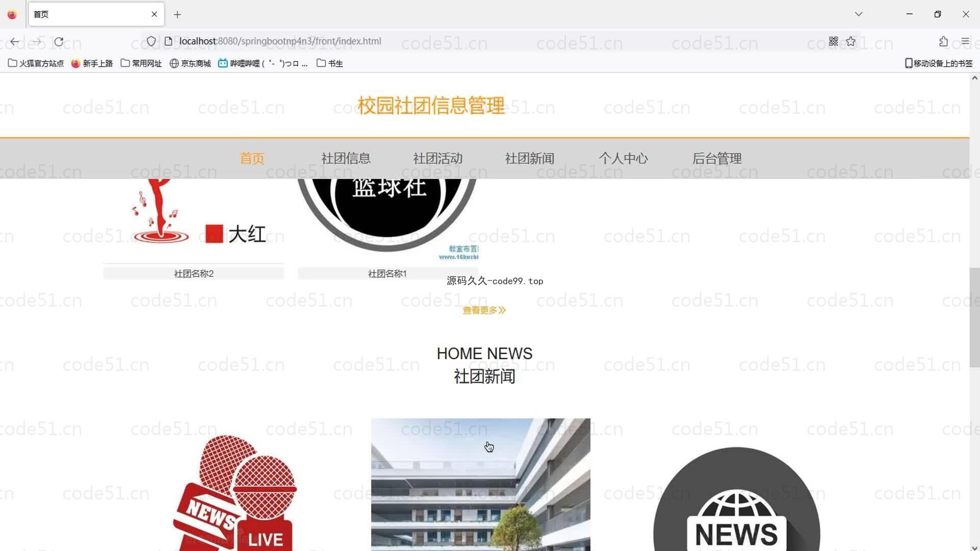Click 查看更多 link
The image size is (980, 551).
[484, 310]
